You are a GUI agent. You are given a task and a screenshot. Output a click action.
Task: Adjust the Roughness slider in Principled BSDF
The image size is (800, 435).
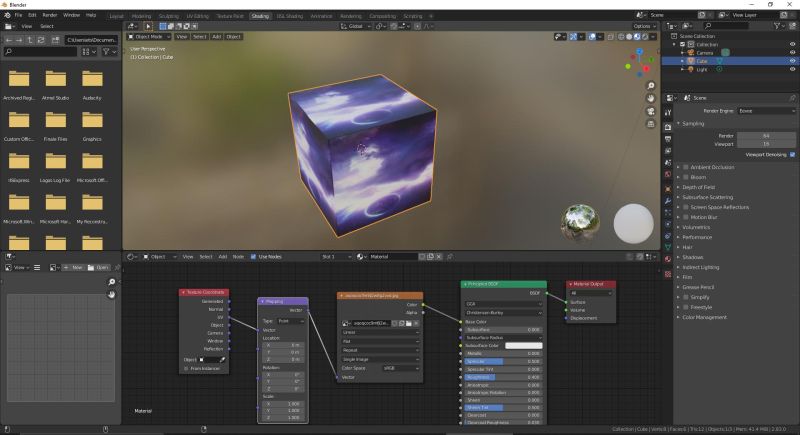coord(503,377)
